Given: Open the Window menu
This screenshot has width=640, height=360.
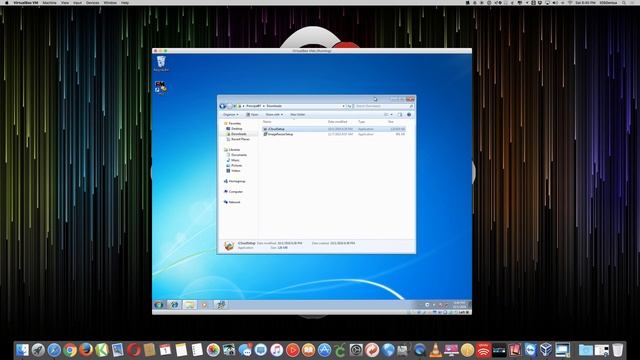Looking at the screenshot, I should point(110,2).
